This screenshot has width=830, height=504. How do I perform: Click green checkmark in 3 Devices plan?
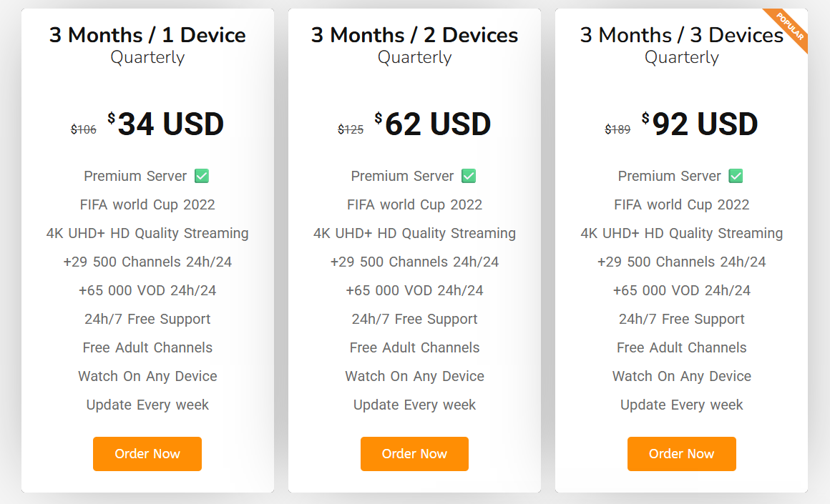(736, 176)
